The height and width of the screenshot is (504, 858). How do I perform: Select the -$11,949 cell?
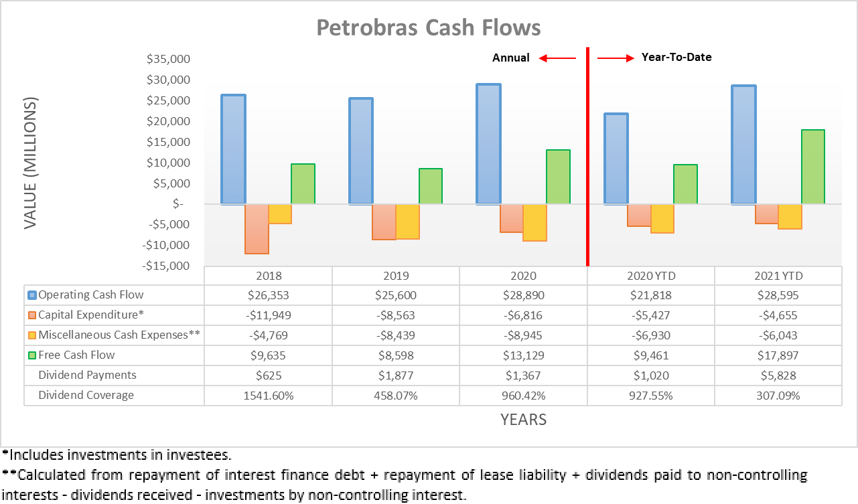point(269,315)
